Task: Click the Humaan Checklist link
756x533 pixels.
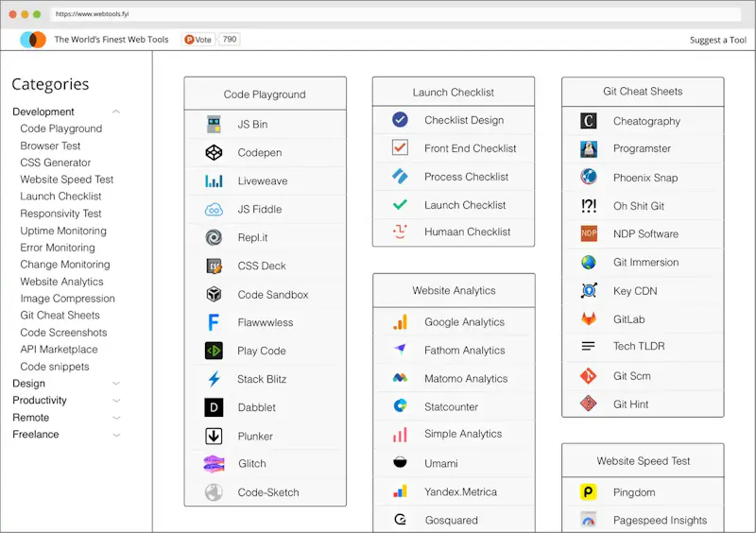Action: pos(467,232)
